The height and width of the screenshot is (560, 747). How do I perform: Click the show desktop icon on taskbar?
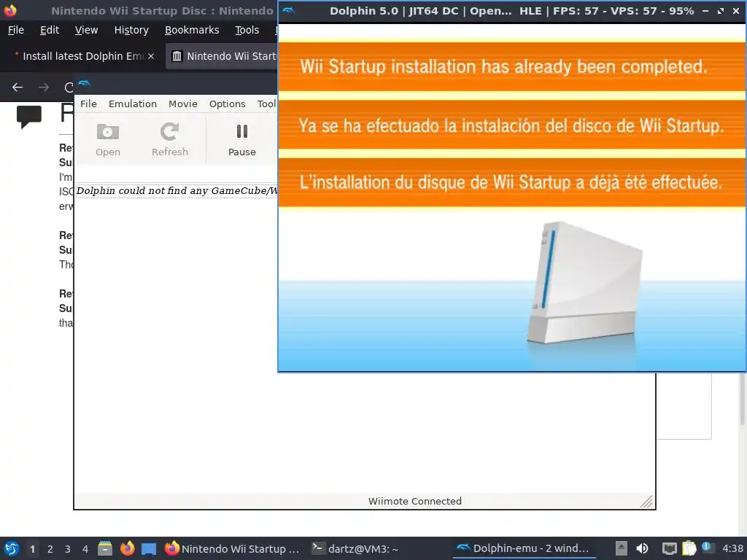tap(149, 549)
